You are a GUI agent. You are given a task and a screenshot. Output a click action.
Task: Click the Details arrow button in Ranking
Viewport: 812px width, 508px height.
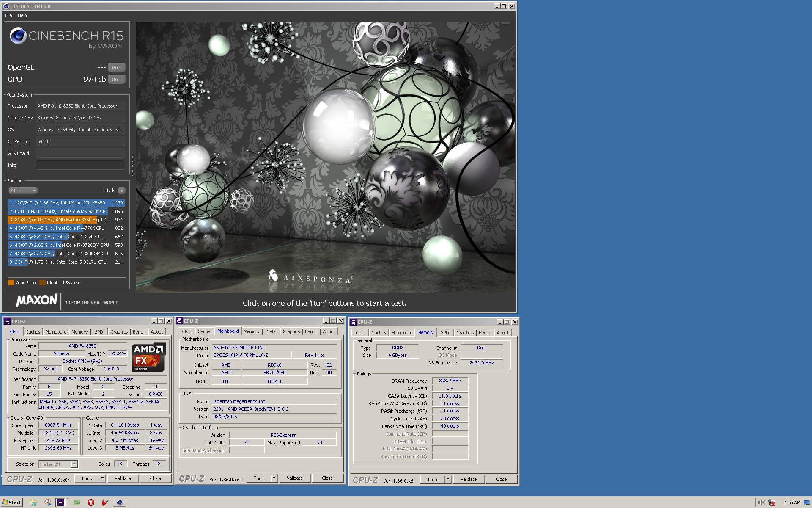click(122, 190)
